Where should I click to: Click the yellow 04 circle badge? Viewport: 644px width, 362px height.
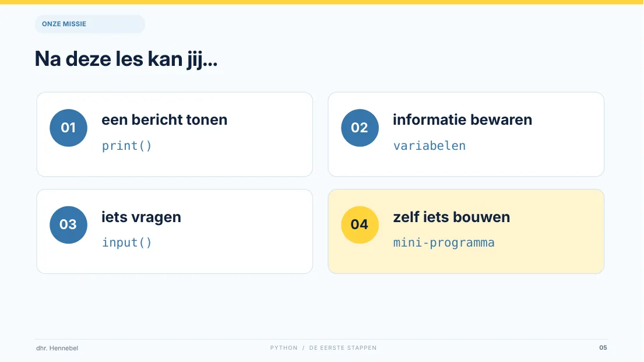pyautogui.click(x=360, y=225)
